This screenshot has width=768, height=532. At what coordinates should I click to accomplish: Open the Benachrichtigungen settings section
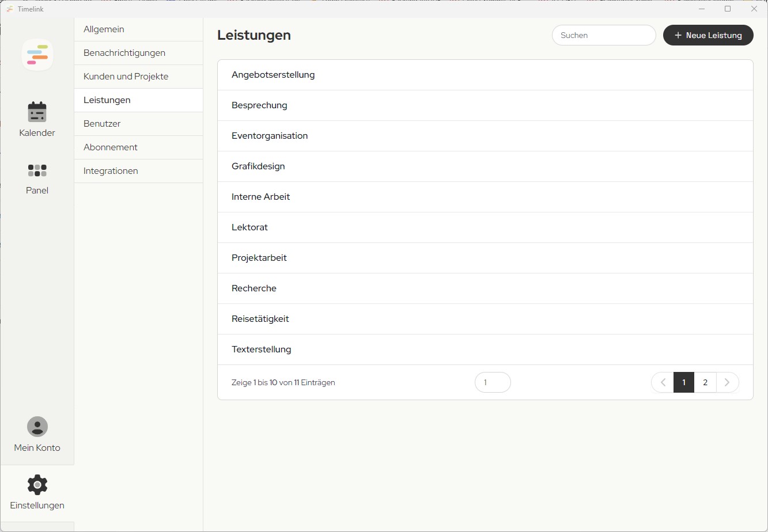coord(139,53)
